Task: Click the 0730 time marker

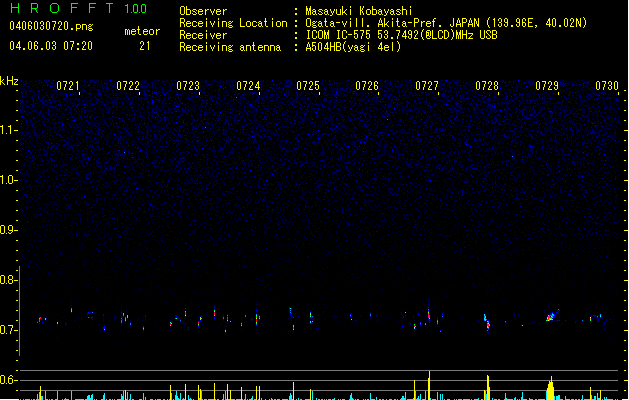Action: pyautogui.click(x=607, y=86)
